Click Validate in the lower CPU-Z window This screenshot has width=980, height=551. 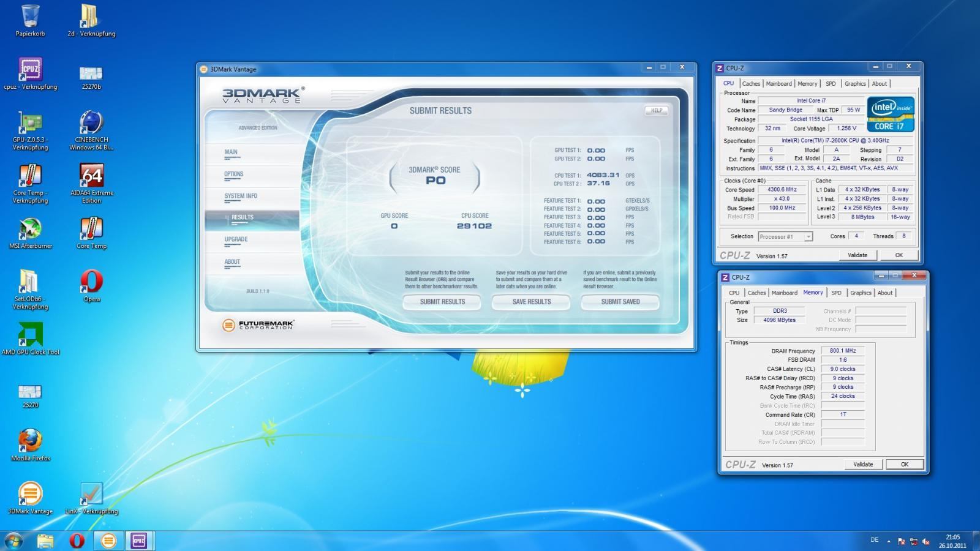[863, 465]
